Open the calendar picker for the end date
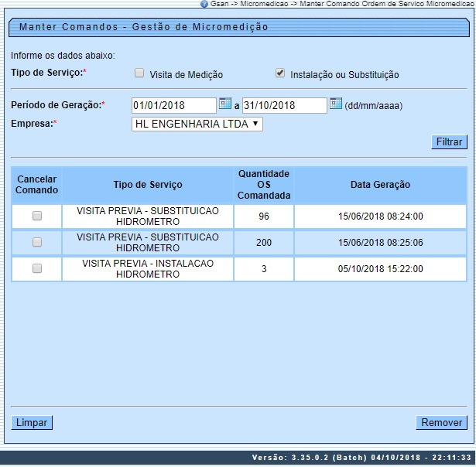The image size is (476, 467). (x=335, y=104)
